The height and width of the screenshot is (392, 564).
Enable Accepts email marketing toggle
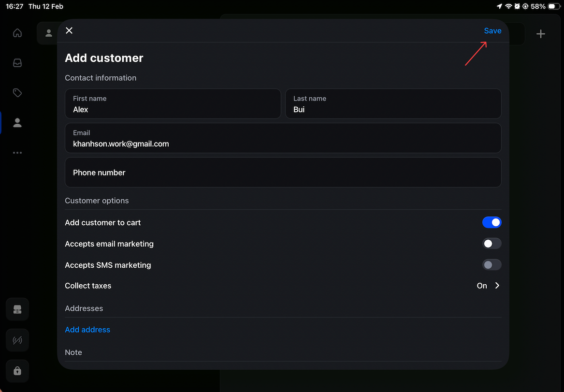pos(492,244)
